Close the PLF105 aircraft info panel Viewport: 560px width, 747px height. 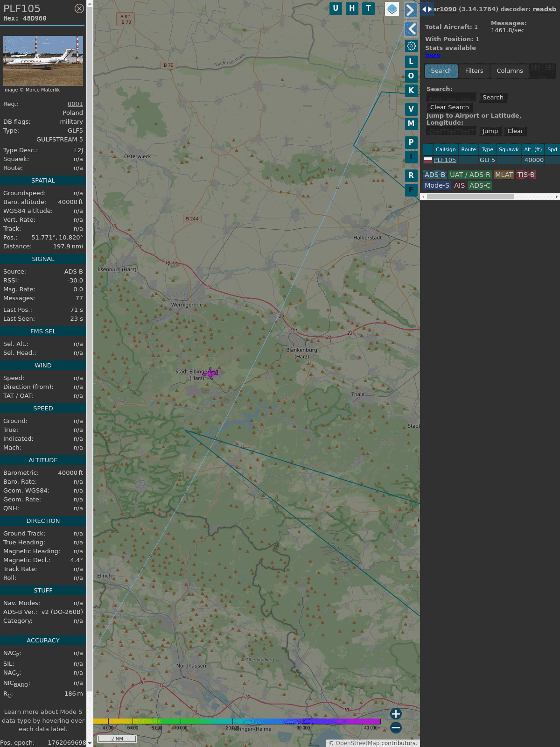(x=79, y=8)
